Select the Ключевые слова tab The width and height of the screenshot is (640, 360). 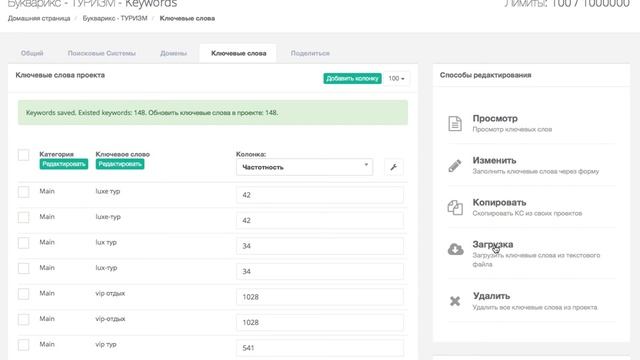(x=238, y=53)
